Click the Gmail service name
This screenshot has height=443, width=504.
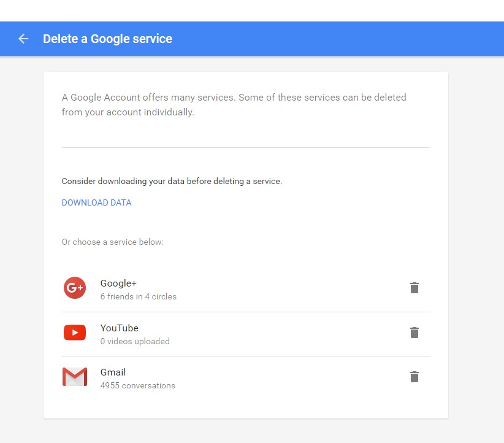[x=113, y=372]
